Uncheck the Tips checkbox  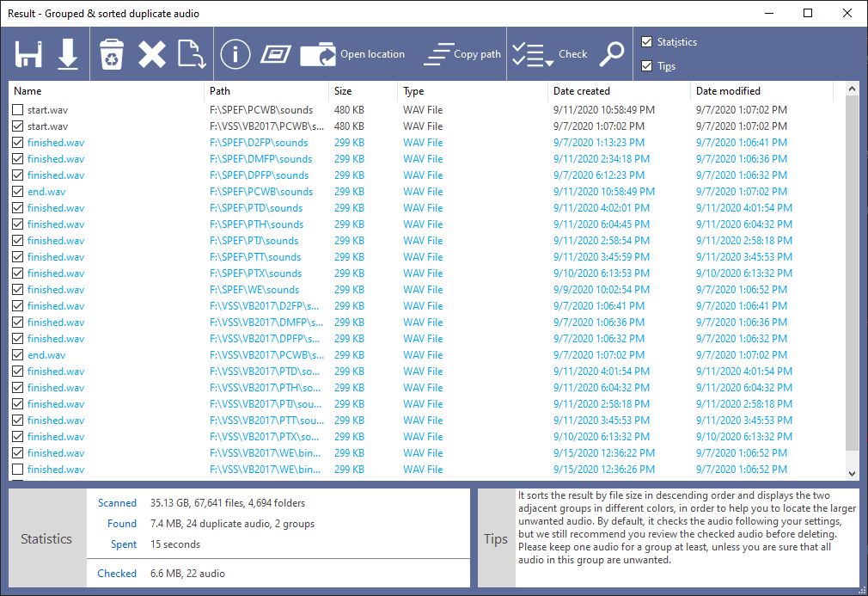coord(646,66)
